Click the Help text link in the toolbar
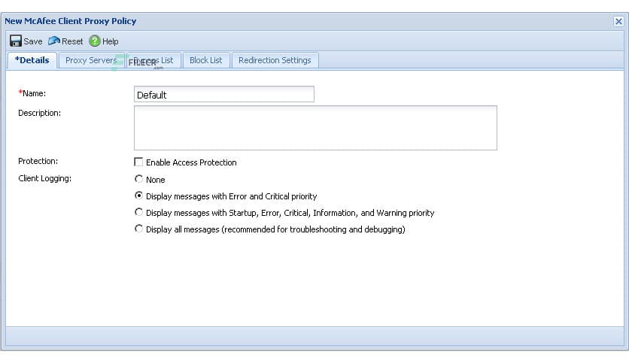 click(111, 41)
